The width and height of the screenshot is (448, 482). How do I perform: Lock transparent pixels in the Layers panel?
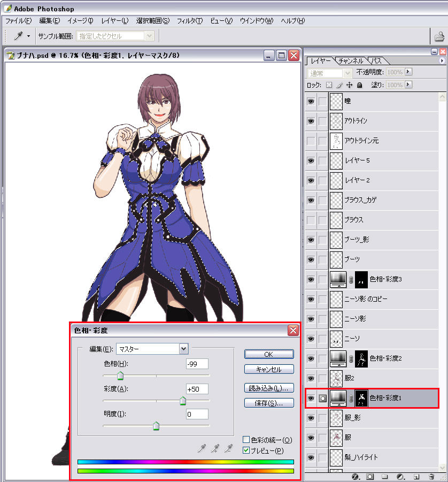click(x=329, y=85)
